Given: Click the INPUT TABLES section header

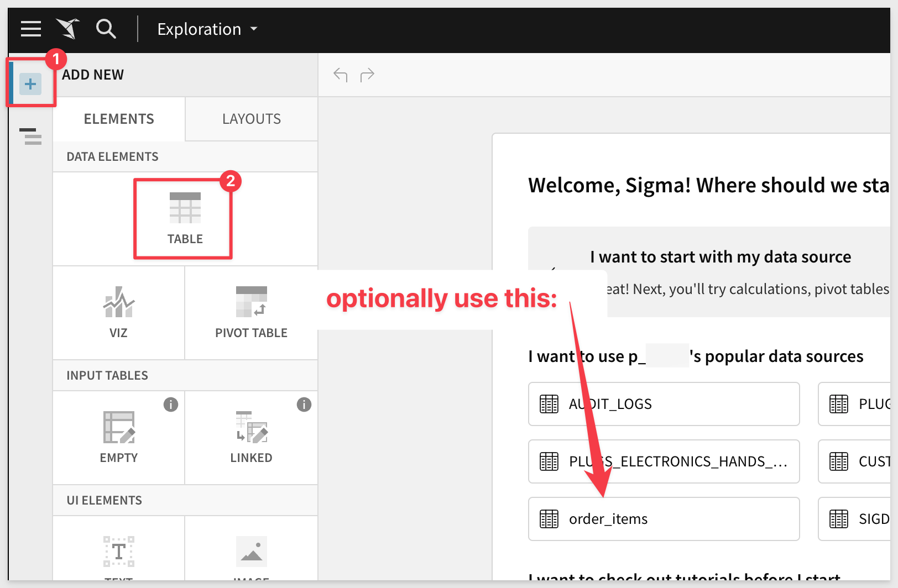Looking at the screenshot, I should click(107, 375).
